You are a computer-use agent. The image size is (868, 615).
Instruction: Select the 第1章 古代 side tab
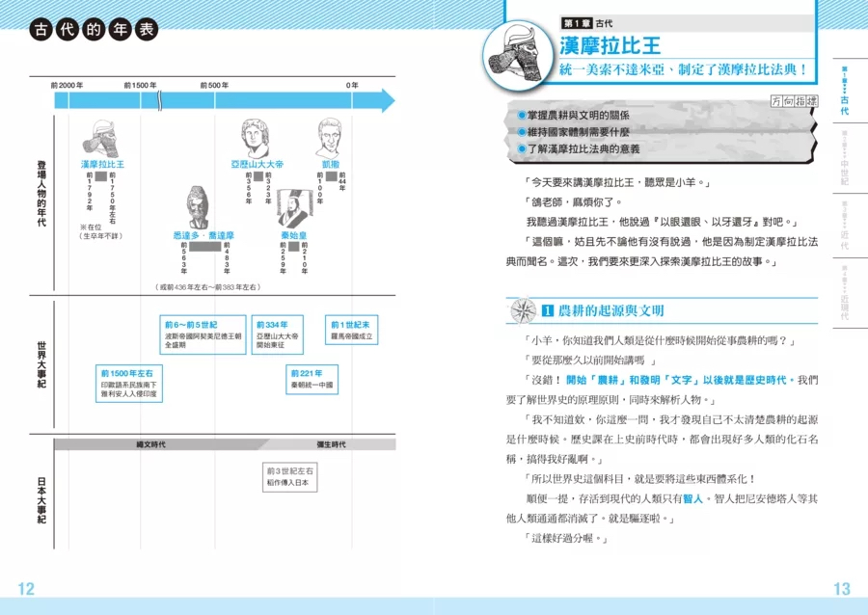click(844, 91)
